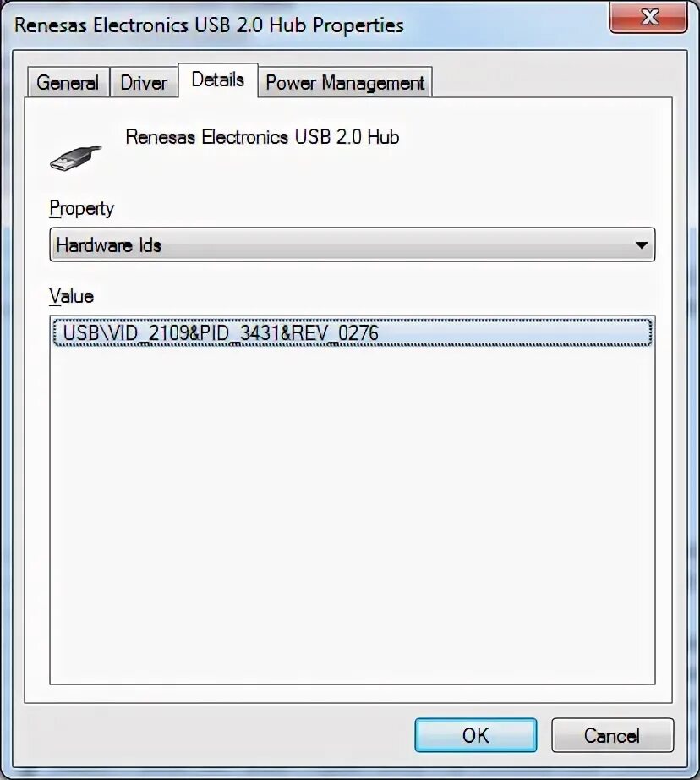
Task: Open the Driver tab
Action: [144, 82]
